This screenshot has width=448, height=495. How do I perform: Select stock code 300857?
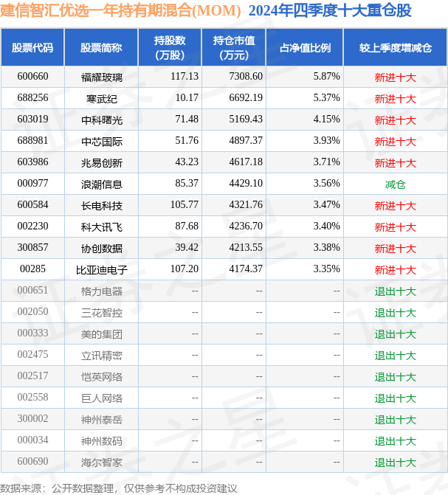pyautogui.click(x=33, y=248)
